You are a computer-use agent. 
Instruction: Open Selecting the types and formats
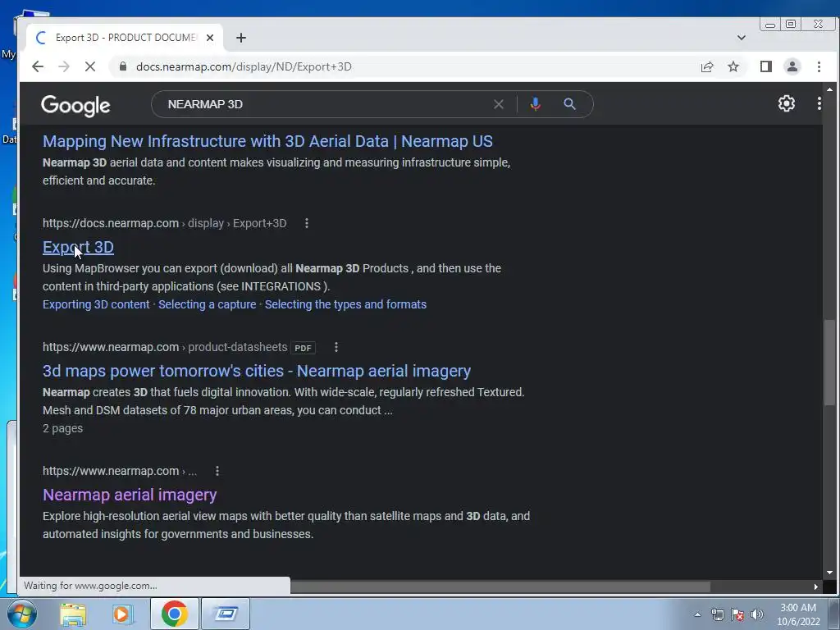point(345,304)
